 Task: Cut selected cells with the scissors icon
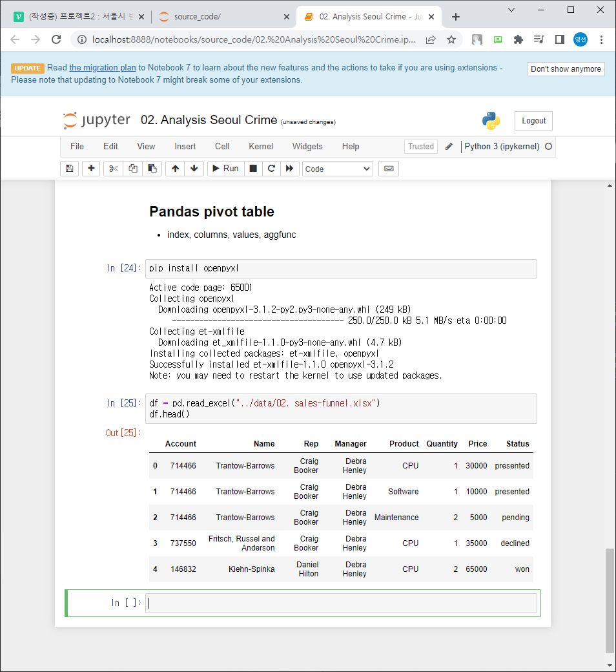113,169
